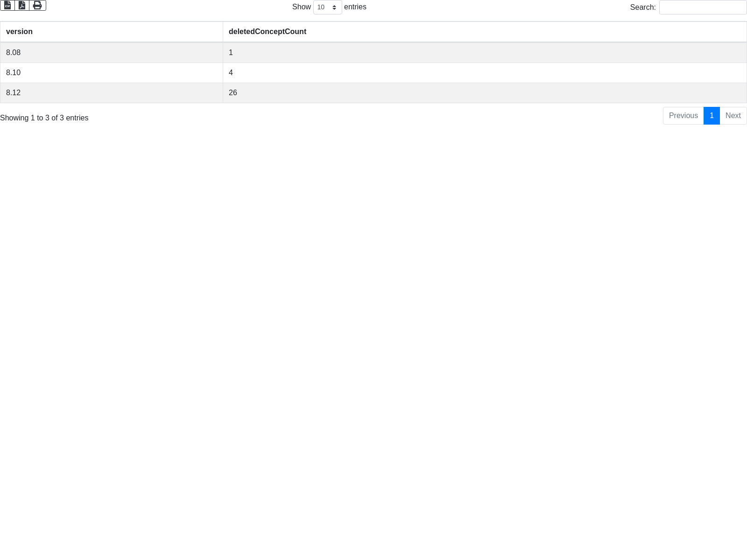
Task: Focus the Search input field
Action: click(x=703, y=7)
